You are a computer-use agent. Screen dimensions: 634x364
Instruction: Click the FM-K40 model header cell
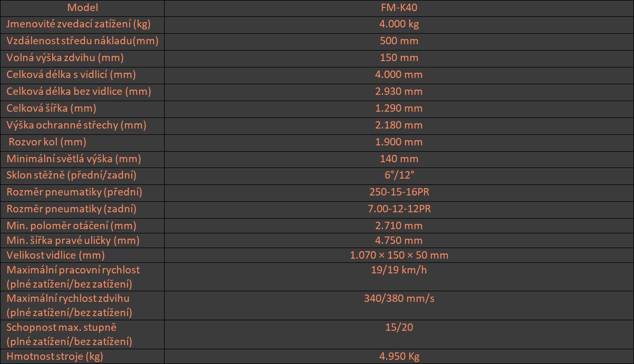tap(399, 7)
